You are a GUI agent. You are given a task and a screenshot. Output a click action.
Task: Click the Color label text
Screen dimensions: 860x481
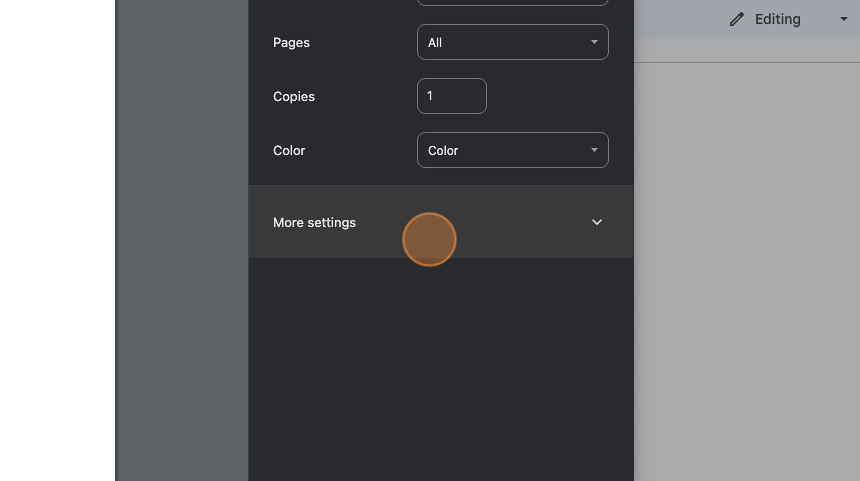[x=289, y=150]
